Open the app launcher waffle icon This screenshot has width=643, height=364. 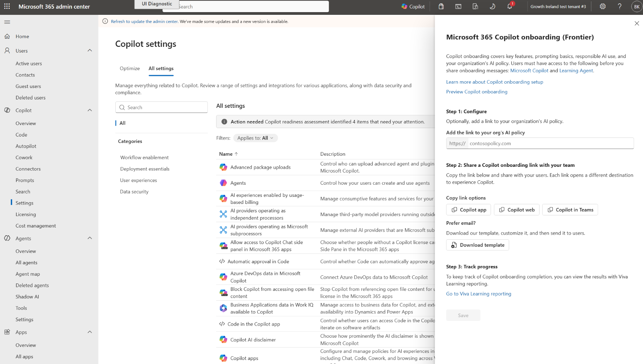point(7,6)
